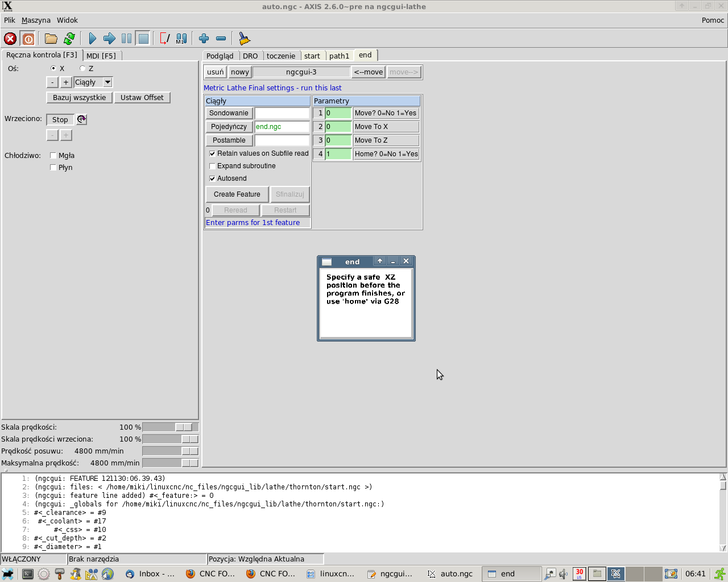Screen dimensions: 728x582
Task: Open the volume speaker tray icon
Action: point(564,574)
